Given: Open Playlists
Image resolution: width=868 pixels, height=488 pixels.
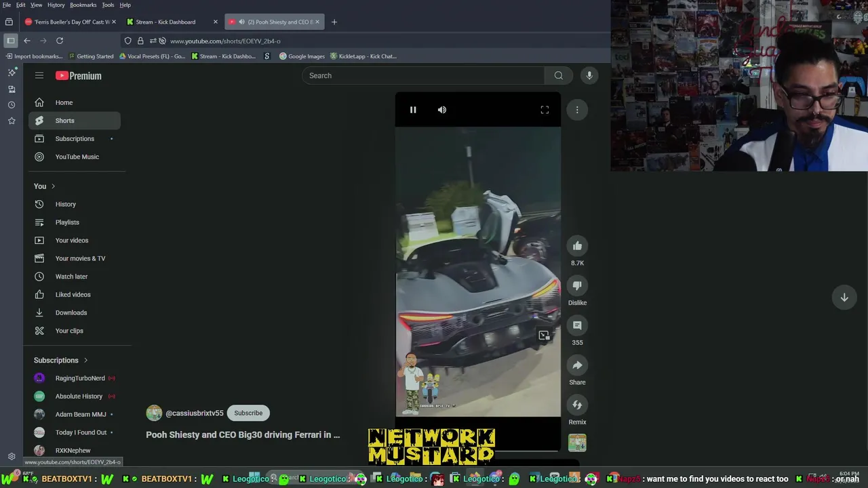Looking at the screenshot, I should click(x=75, y=222).
